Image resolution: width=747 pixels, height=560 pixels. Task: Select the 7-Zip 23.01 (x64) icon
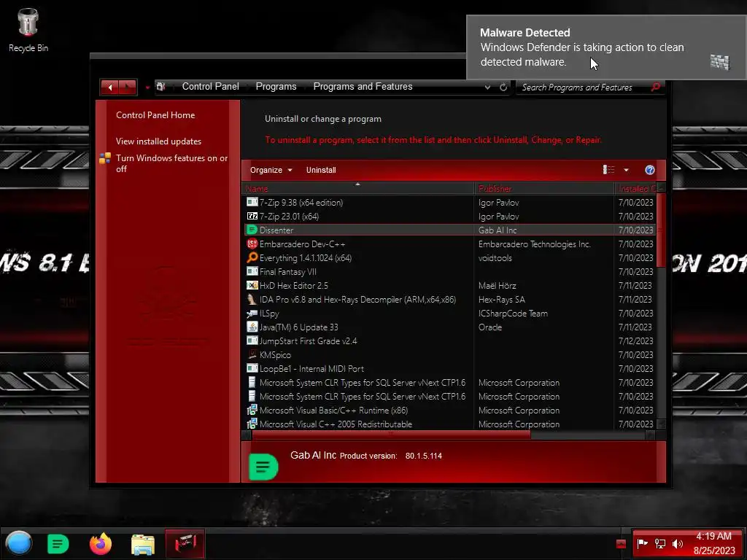coord(252,216)
